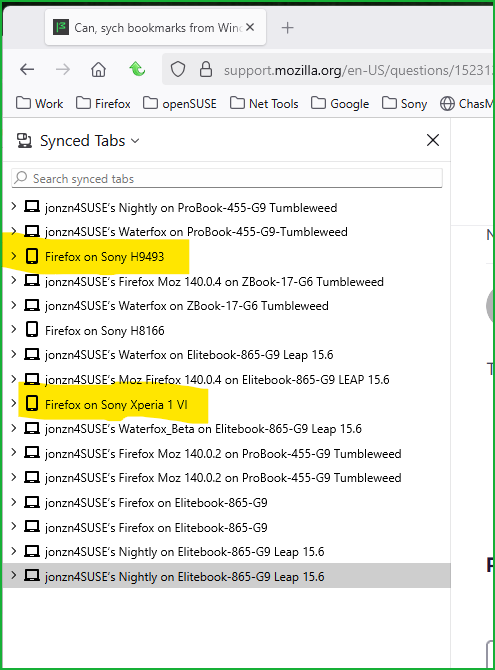Image resolution: width=495 pixels, height=670 pixels.
Task: Open the shield tracking protection icon
Action: [x=178, y=69]
